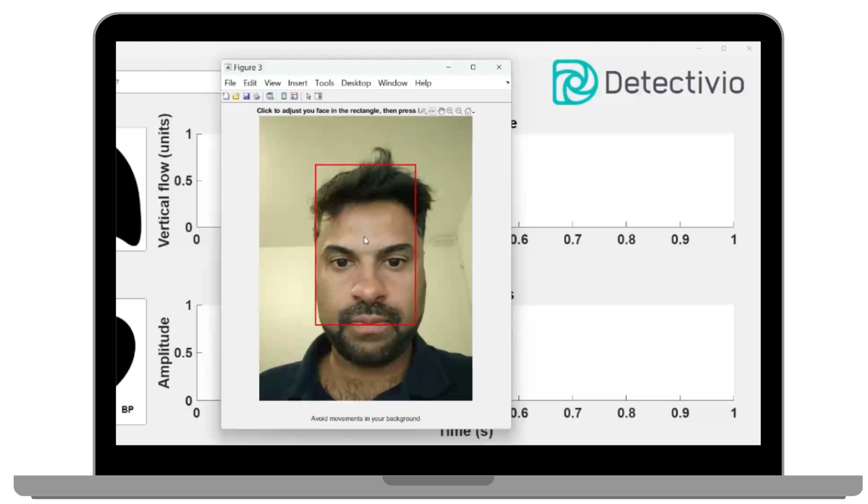Click the 'Click to adjust you face' title text
The width and height of the screenshot is (868, 504).
(x=337, y=110)
